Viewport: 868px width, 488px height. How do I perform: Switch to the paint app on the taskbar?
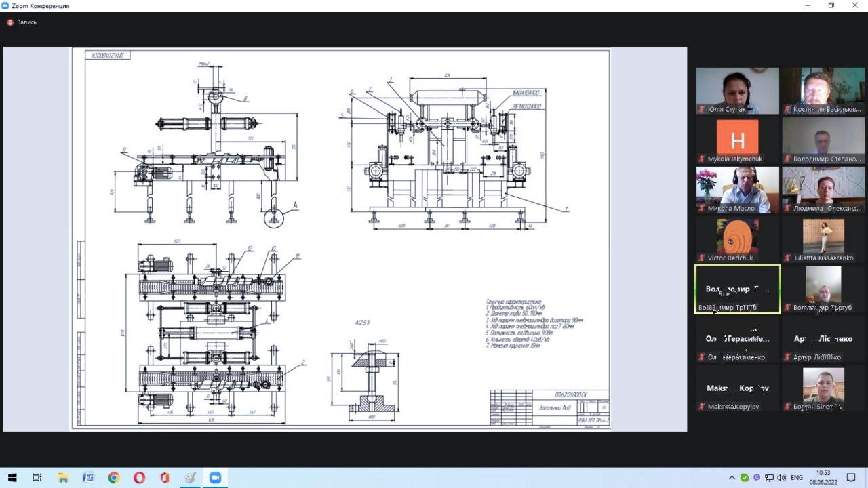pyautogui.click(x=190, y=478)
